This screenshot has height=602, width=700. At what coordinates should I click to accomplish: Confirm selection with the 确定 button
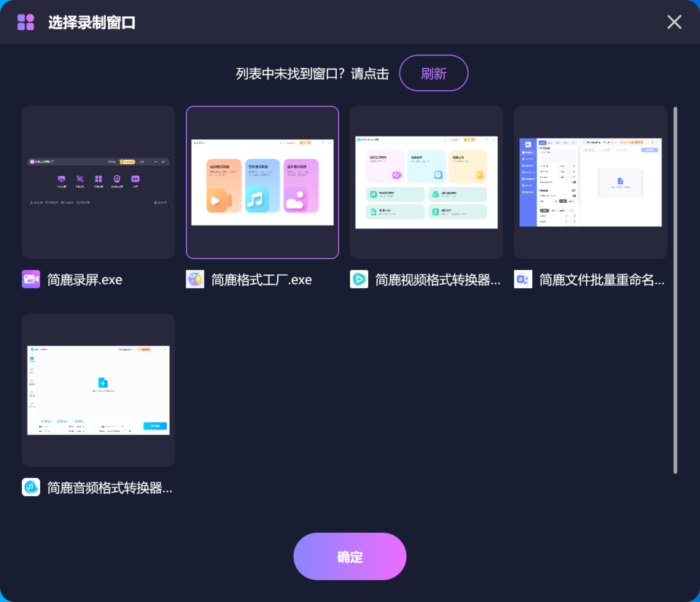pos(350,556)
